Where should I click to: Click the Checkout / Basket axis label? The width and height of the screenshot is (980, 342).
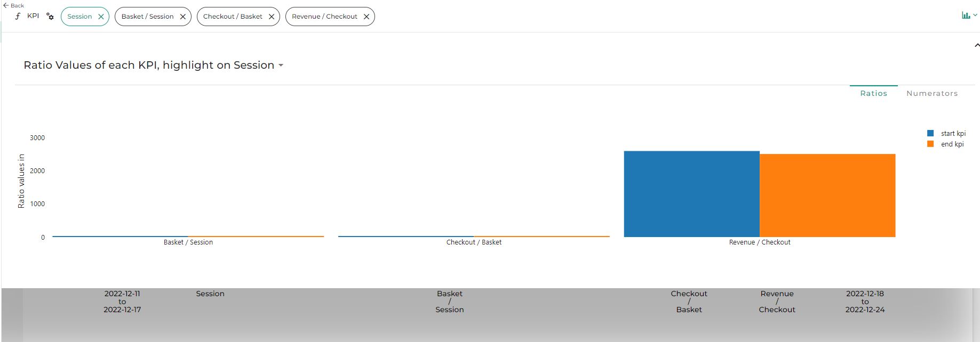pos(474,242)
